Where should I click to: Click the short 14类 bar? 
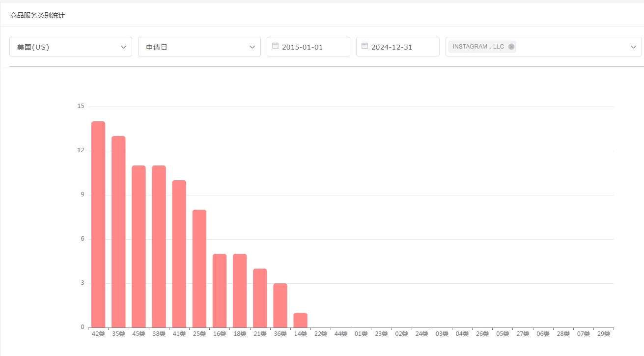300,320
